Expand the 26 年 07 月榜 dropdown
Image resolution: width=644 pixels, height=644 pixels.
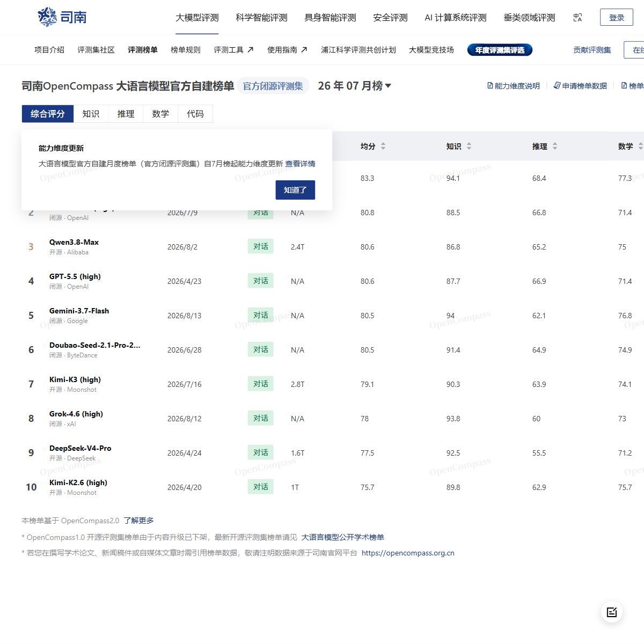coord(355,86)
